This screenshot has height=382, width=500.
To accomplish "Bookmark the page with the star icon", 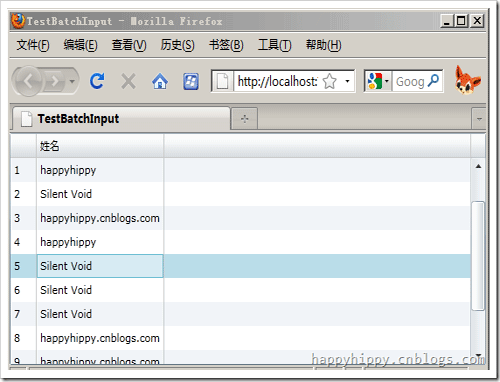I will [330, 81].
